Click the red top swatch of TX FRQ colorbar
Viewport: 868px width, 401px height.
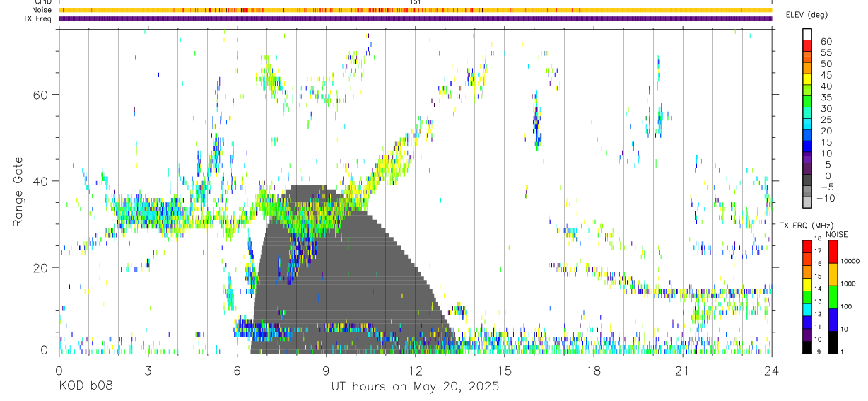(807, 247)
